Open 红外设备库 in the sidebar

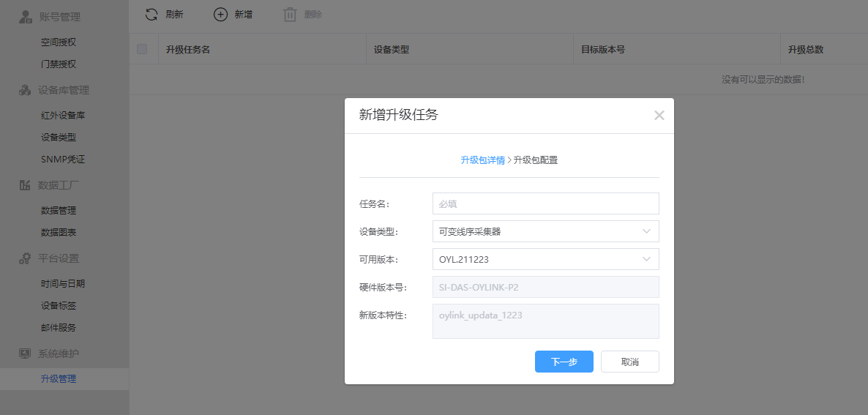click(63, 116)
